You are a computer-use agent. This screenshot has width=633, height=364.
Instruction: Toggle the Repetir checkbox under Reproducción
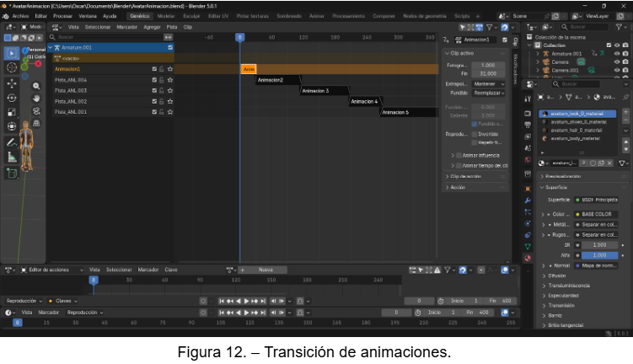pos(474,142)
